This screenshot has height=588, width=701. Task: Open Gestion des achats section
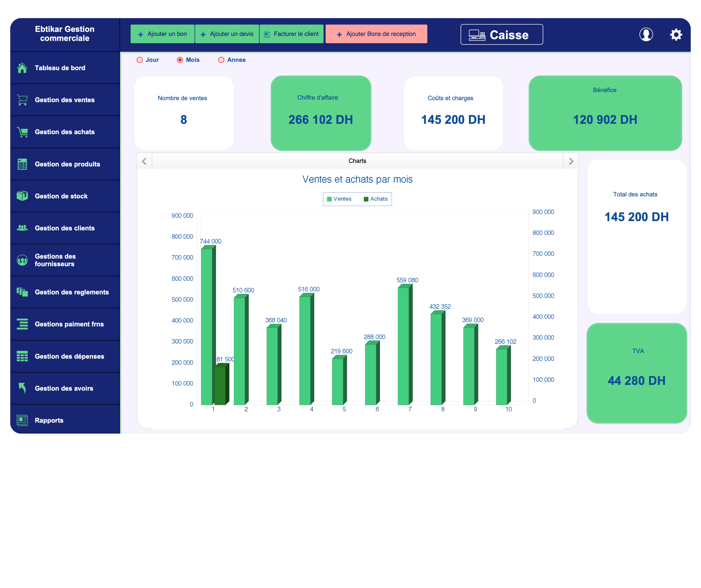65,132
